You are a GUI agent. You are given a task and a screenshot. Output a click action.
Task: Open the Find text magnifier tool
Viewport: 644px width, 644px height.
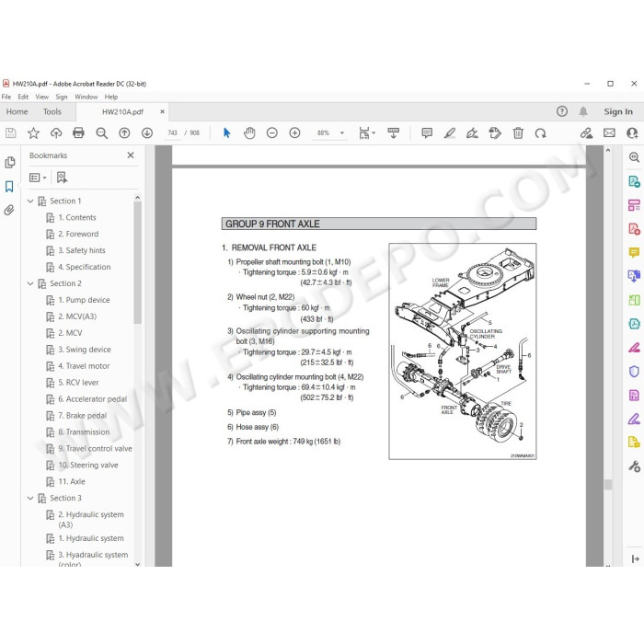101,133
